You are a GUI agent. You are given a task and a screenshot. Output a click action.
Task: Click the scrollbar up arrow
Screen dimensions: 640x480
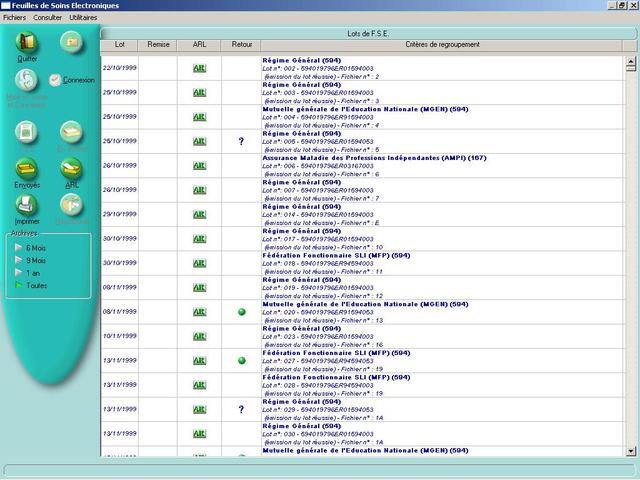(x=631, y=62)
